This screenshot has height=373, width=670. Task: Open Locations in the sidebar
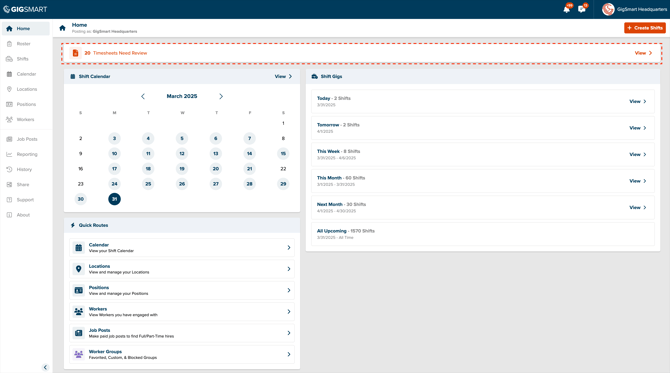(26, 89)
